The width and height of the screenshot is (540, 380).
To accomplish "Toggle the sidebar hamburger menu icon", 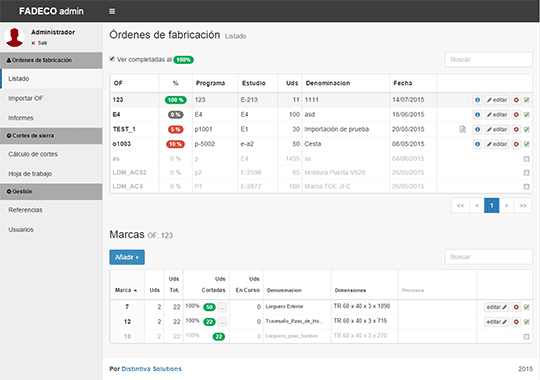I will (112, 11).
